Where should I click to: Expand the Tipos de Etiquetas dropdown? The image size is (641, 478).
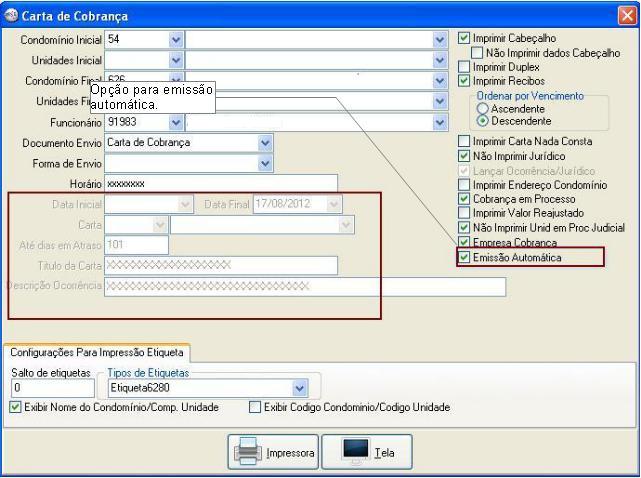(x=300, y=388)
